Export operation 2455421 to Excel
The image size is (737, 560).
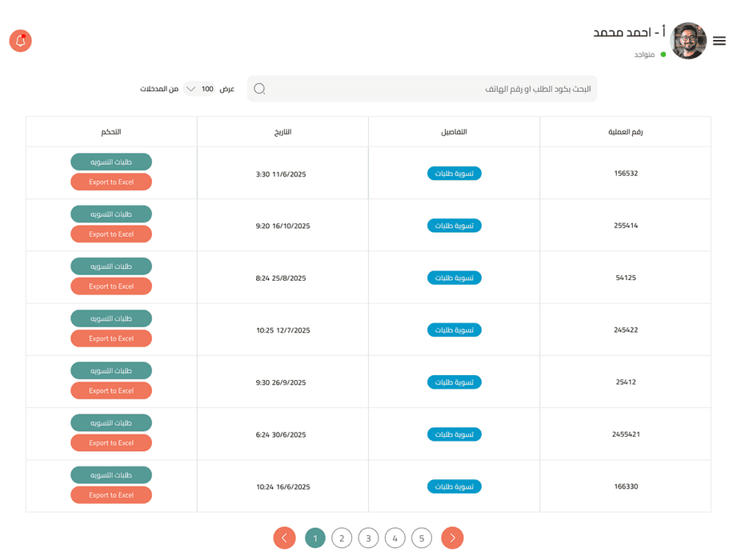(x=111, y=443)
